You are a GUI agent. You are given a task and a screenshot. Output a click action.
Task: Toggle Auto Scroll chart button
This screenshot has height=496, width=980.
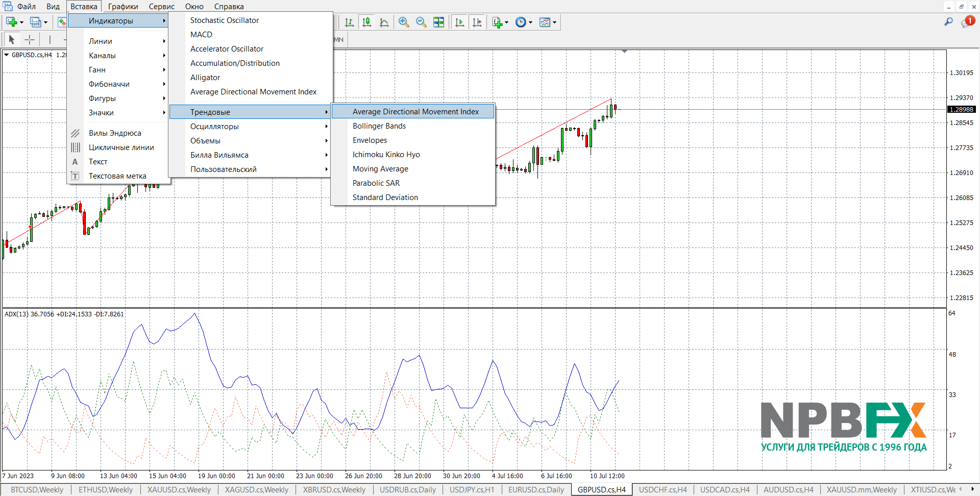point(459,22)
